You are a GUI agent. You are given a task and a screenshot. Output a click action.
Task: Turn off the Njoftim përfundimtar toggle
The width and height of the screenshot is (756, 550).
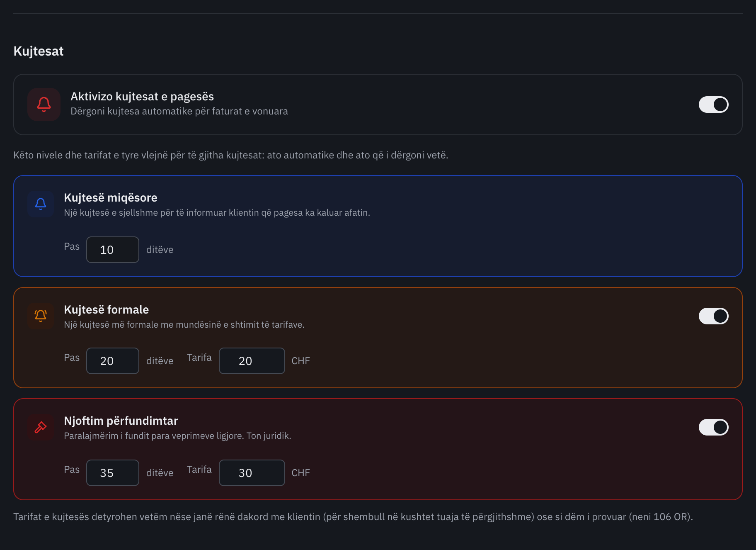pyautogui.click(x=714, y=427)
